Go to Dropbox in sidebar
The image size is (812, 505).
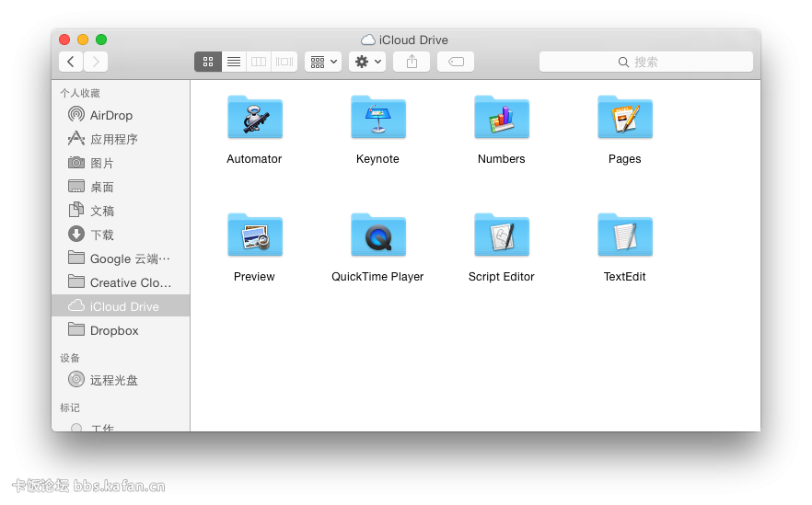point(113,330)
